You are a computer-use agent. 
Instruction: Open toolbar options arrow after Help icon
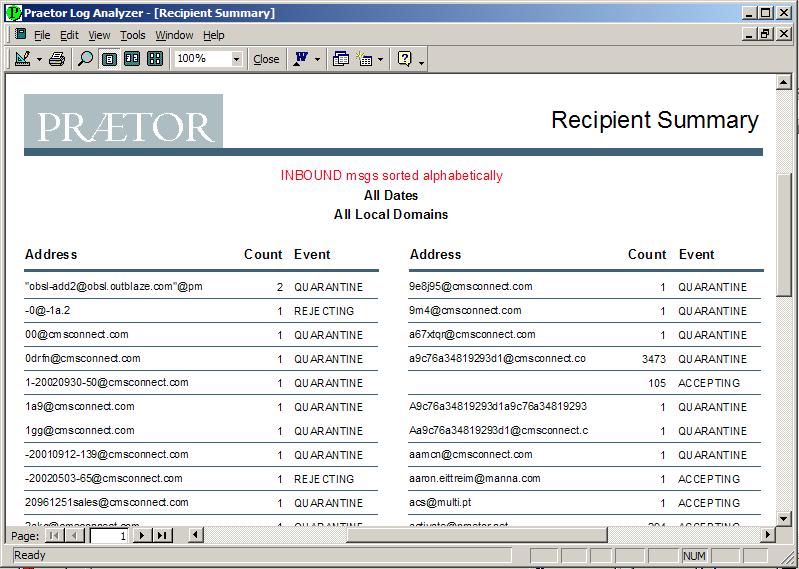[421, 62]
